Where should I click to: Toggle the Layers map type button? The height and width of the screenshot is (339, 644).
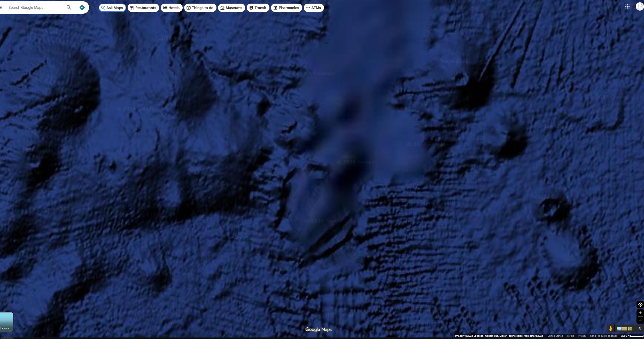6,322
